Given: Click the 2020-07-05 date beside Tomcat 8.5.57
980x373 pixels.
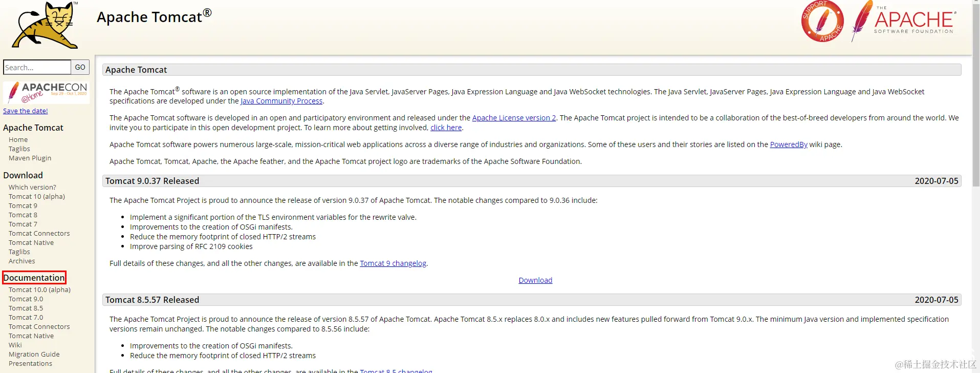Looking at the screenshot, I should 937,300.
